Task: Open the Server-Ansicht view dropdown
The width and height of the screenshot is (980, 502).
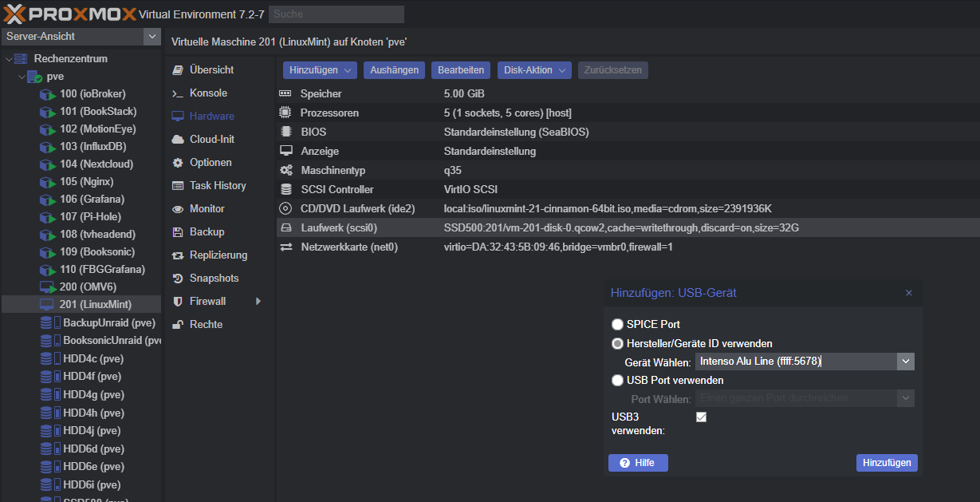Action: [x=152, y=37]
